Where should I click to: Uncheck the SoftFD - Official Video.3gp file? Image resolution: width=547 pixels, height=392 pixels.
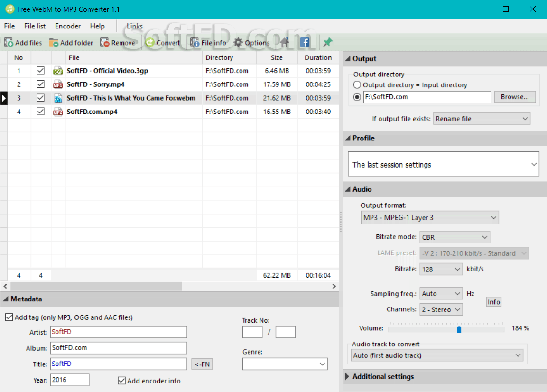click(40, 71)
